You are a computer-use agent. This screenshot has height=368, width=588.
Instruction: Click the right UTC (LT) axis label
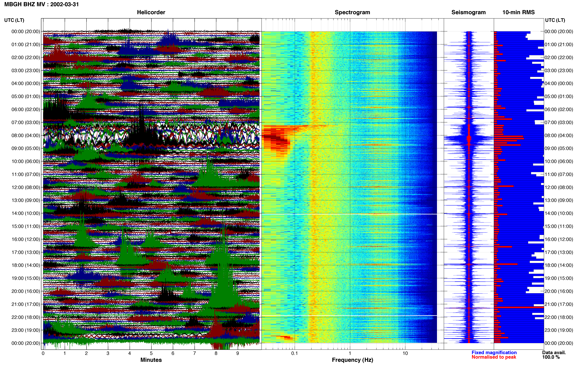click(555, 20)
